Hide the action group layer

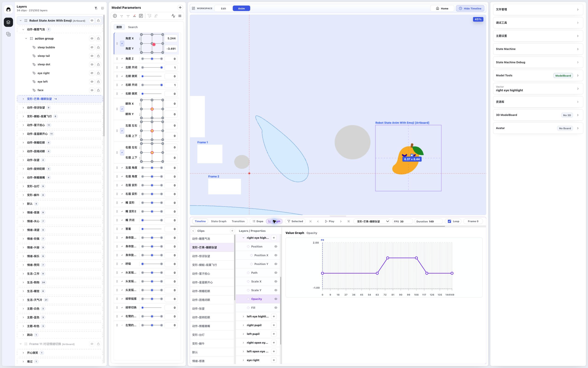92,39
